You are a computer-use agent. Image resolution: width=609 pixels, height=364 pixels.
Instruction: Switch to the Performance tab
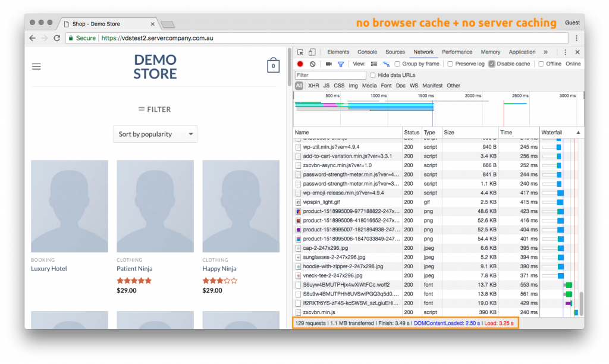tap(457, 52)
